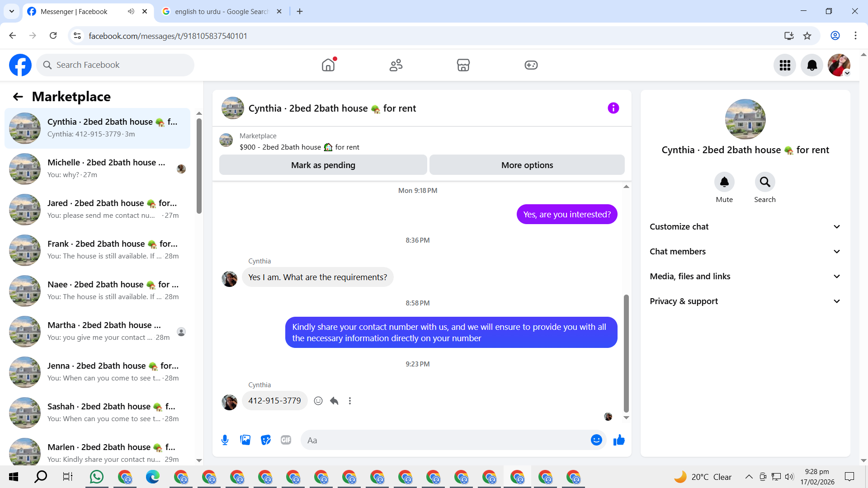Screen dimensions: 868x488
Task: Click the voice clip microphone icon
Action: (225, 440)
